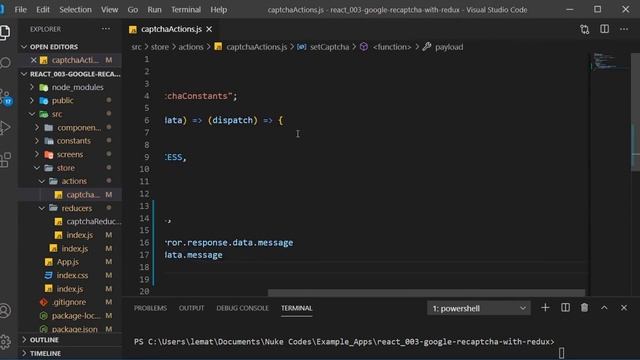Select the captchaActions.js editor tab
Viewport: 640px width, 360px height.
[171, 29]
